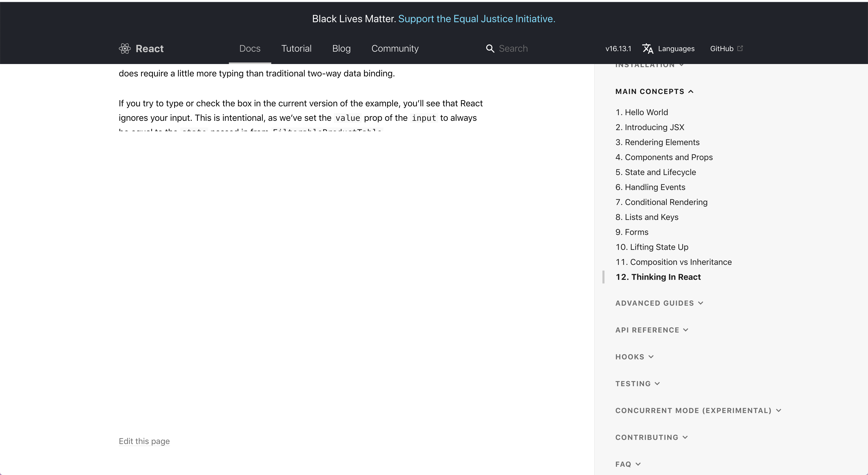Expand the API Reference section
868x475 pixels.
[652, 330]
